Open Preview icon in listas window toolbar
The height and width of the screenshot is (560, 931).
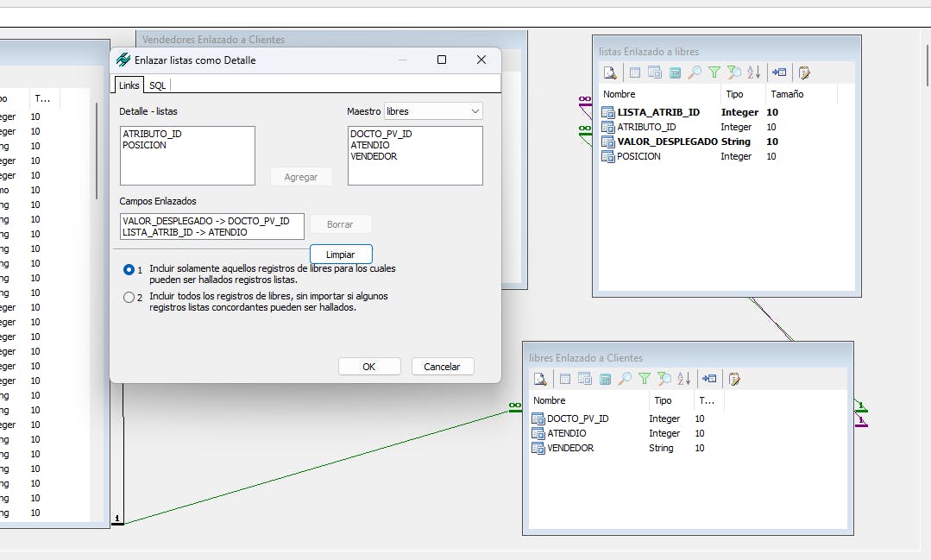[x=610, y=72]
